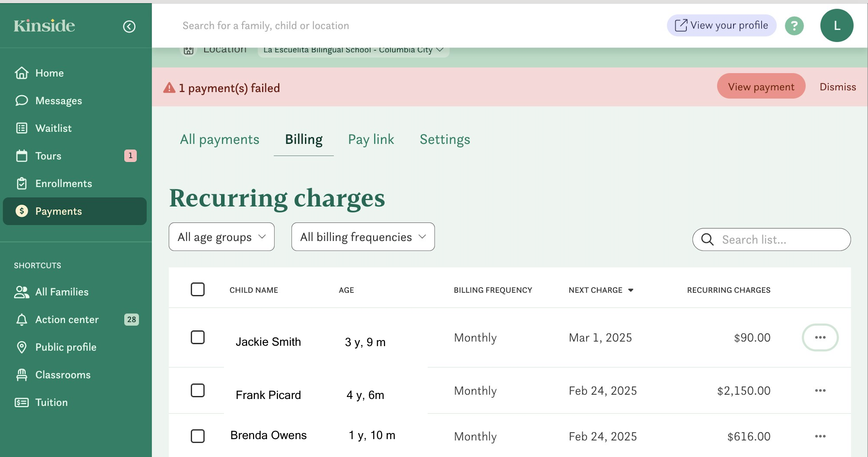
Task: Dismiss the failed payment alert
Action: click(837, 87)
